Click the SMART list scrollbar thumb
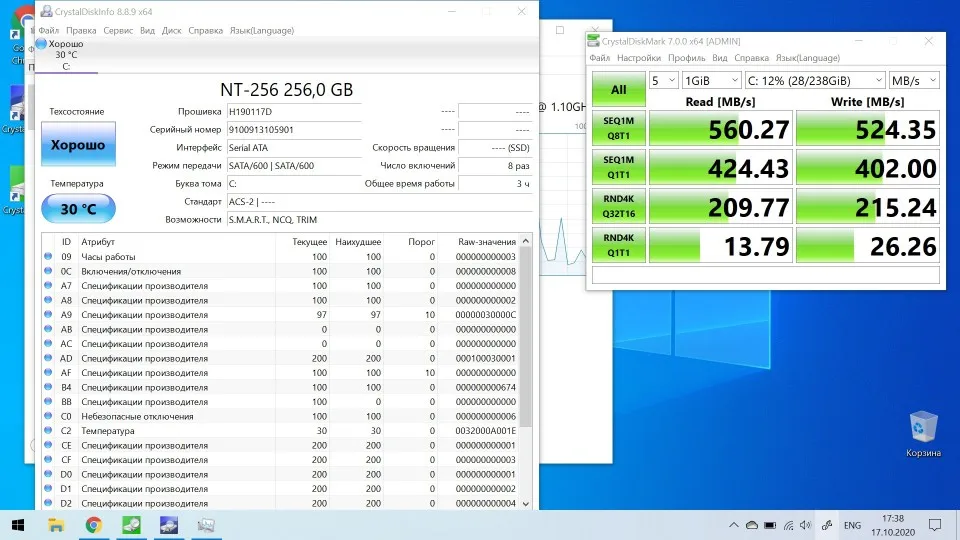Image resolution: width=960 pixels, height=540 pixels. click(x=526, y=337)
